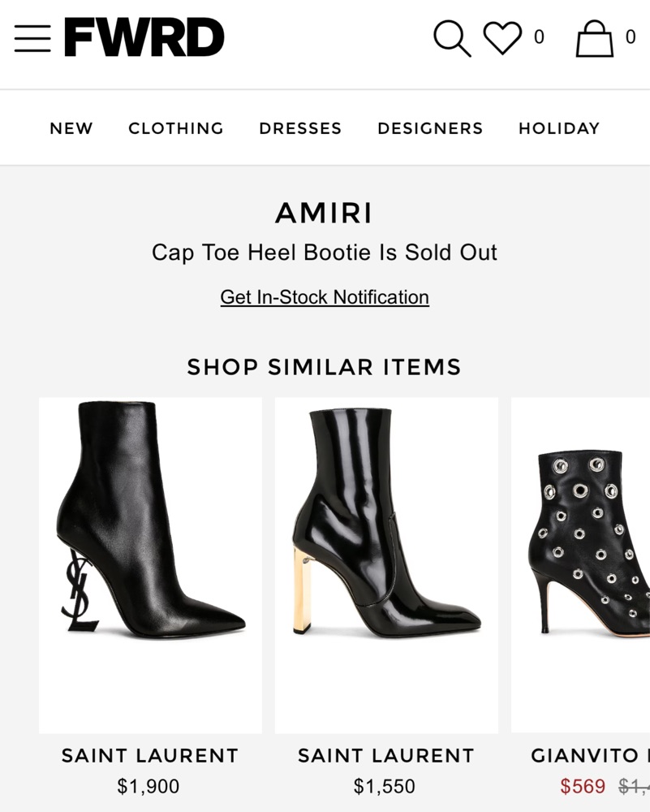Open the hamburger navigation menu
The image size is (650, 812).
coord(32,38)
